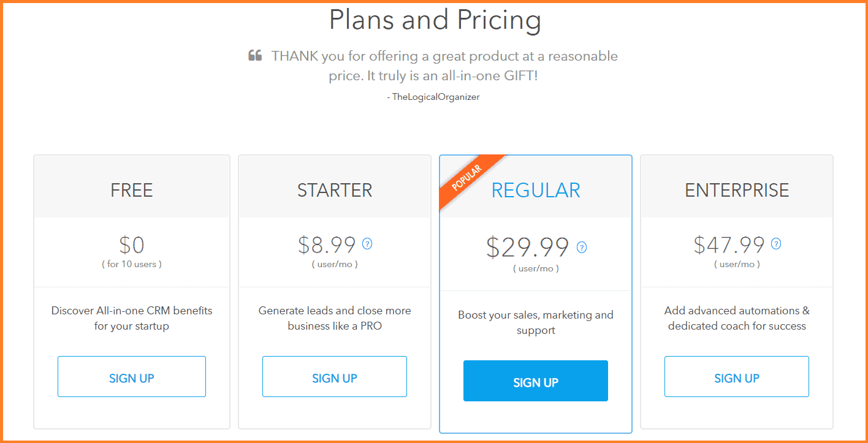Click the Starter plan description text

[x=335, y=318]
